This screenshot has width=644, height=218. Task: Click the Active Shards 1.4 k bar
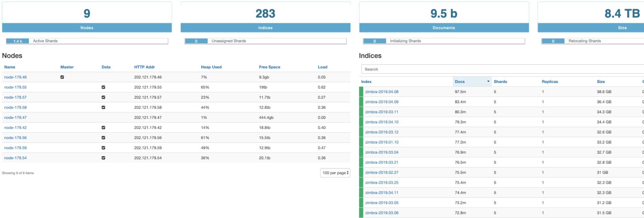pyautogui.click(x=18, y=41)
